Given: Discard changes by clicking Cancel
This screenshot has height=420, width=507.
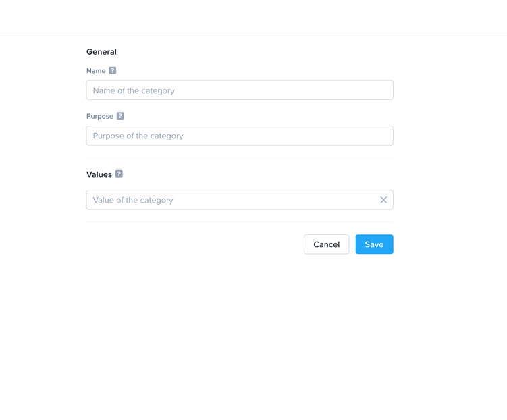Looking at the screenshot, I should (326, 244).
